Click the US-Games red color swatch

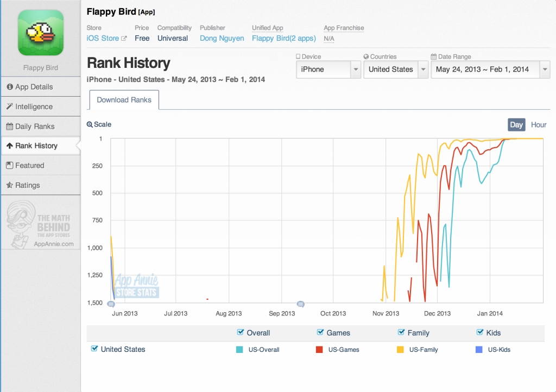click(x=319, y=350)
